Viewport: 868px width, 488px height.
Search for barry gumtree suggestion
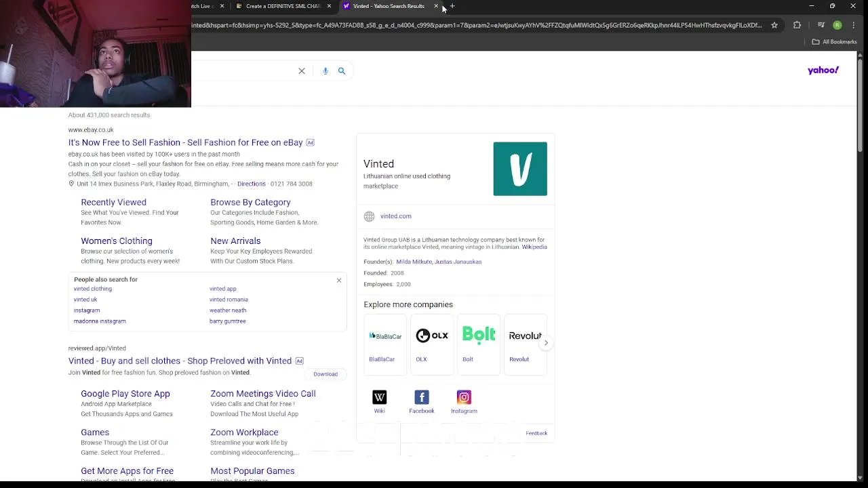click(228, 321)
